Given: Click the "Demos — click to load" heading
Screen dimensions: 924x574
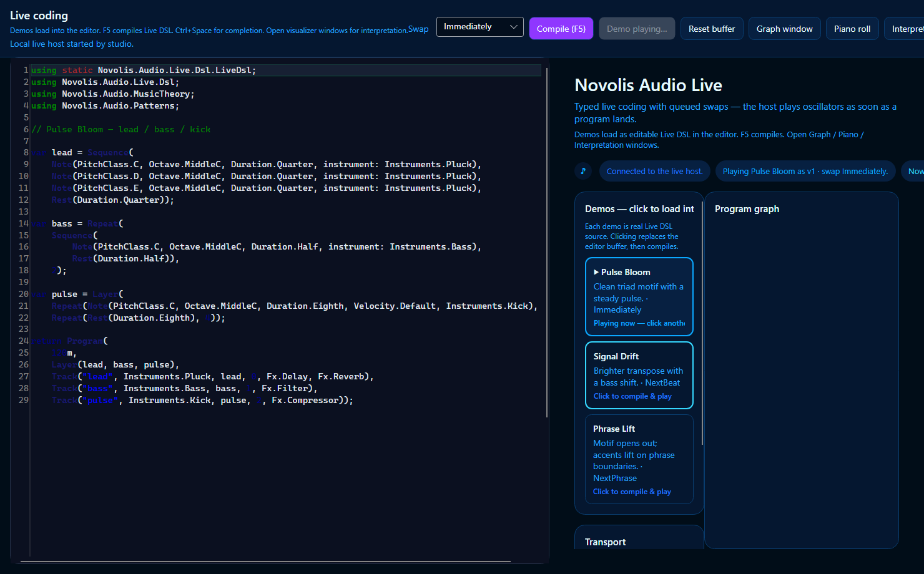Looking at the screenshot, I should pyautogui.click(x=639, y=209).
